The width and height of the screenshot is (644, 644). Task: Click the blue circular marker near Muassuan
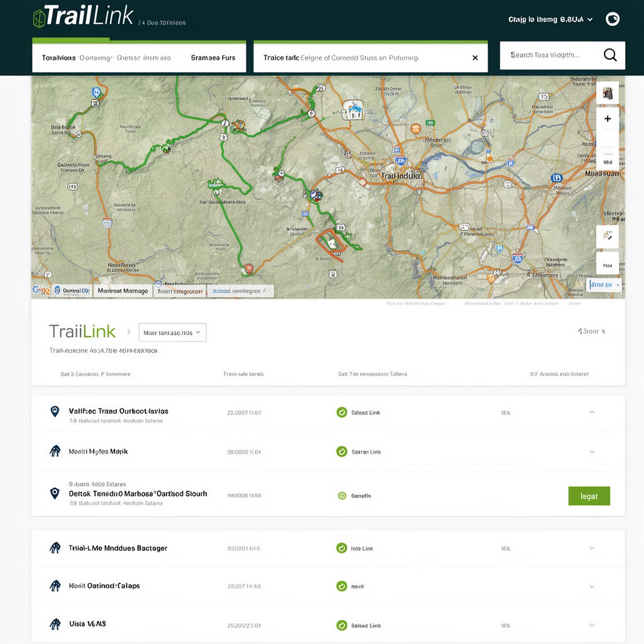(x=556, y=178)
